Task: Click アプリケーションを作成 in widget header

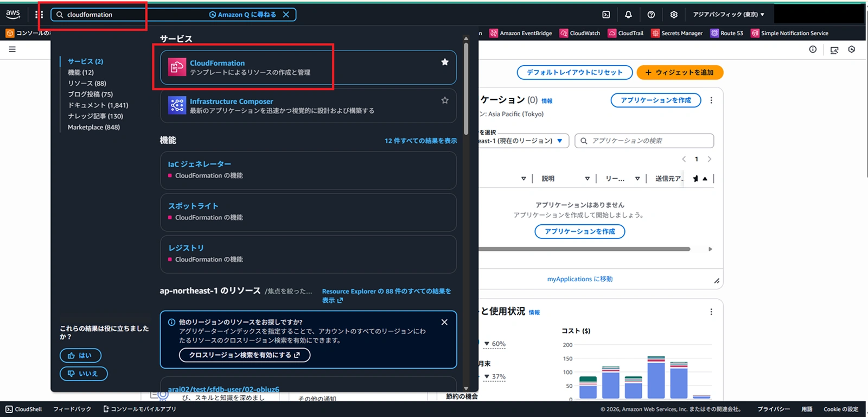Action: pyautogui.click(x=656, y=100)
